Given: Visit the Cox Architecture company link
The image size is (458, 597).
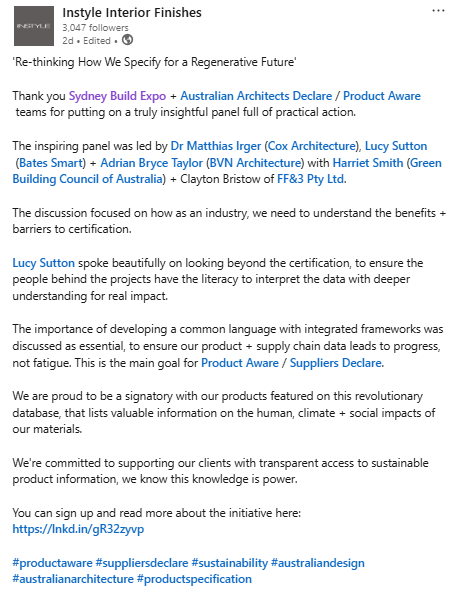Looking at the screenshot, I should click(x=312, y=146).
